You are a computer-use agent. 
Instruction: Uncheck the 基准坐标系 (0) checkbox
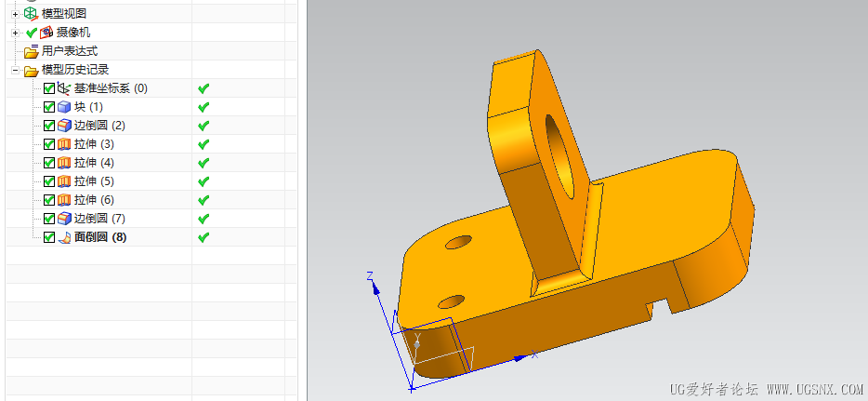pos(49,88)
